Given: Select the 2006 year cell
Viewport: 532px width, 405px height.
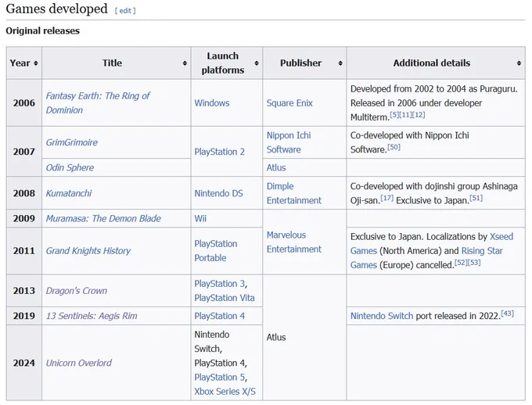Looking at the screenshot, I should pyautogui.click(x=24, y=102).
